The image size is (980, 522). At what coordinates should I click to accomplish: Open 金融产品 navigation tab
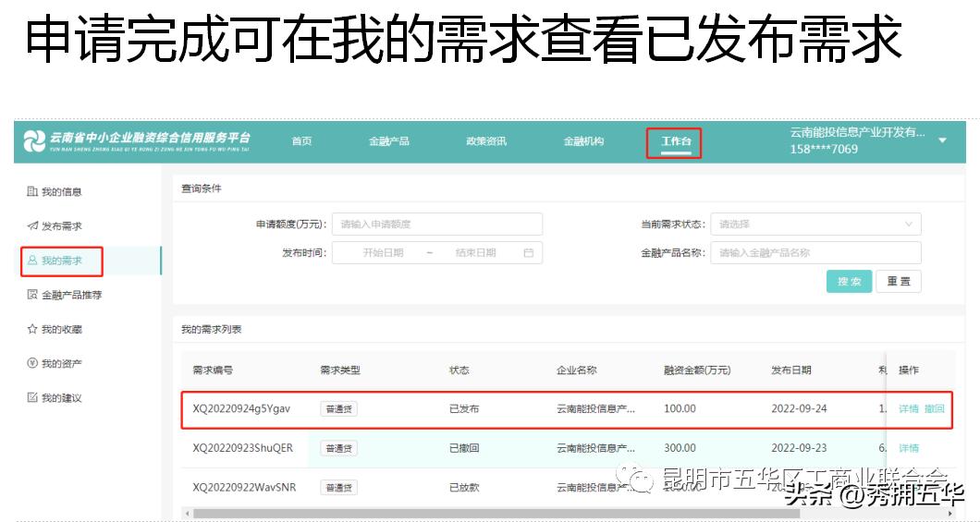[x=388, y=141]
